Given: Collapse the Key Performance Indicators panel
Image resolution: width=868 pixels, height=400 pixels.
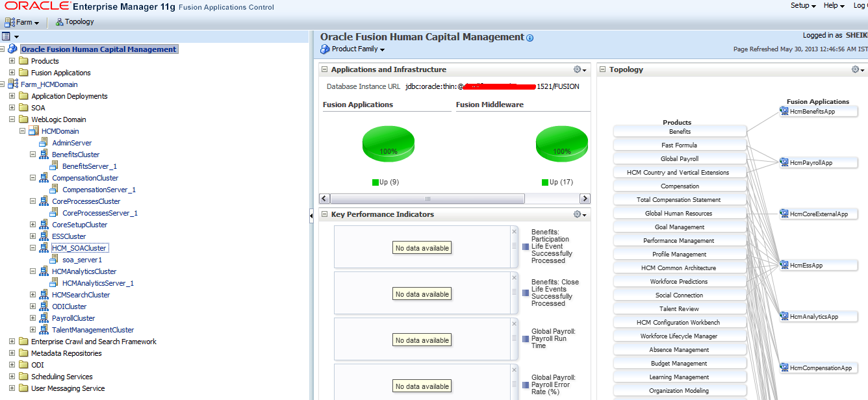Looking at the screenshot, I should click(x=325, y=214).
